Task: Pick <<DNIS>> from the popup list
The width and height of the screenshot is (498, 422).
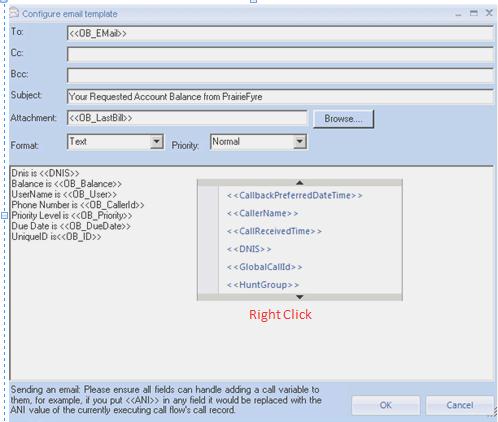Action: tap(249, 249)
